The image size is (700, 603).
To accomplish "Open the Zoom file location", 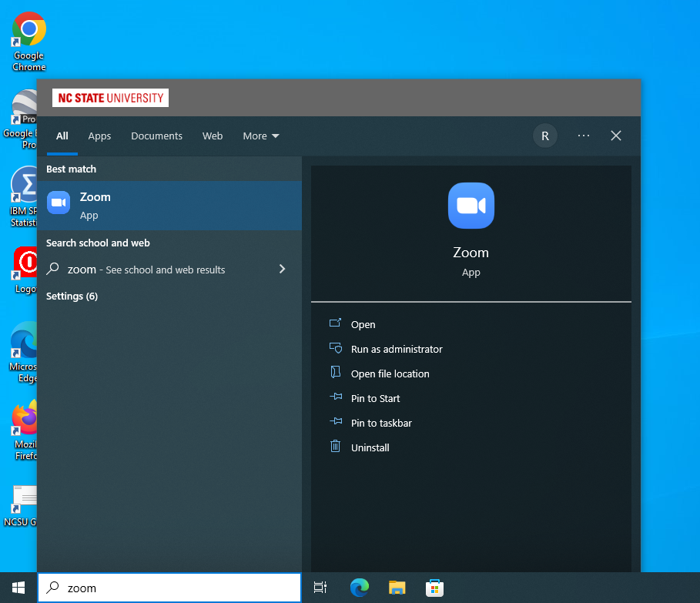I will point(390,374).
